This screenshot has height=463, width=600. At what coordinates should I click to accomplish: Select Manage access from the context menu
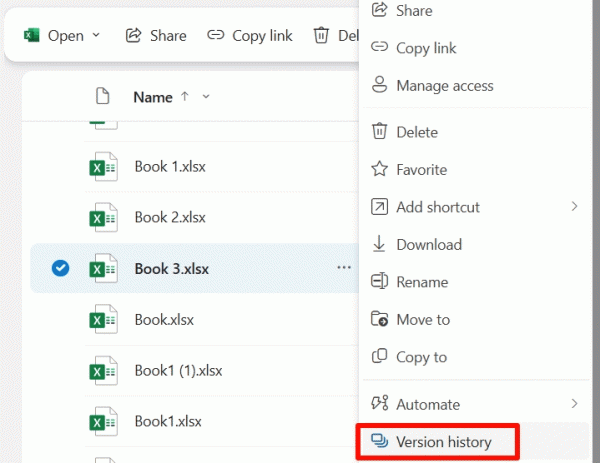tap(444, 86)
